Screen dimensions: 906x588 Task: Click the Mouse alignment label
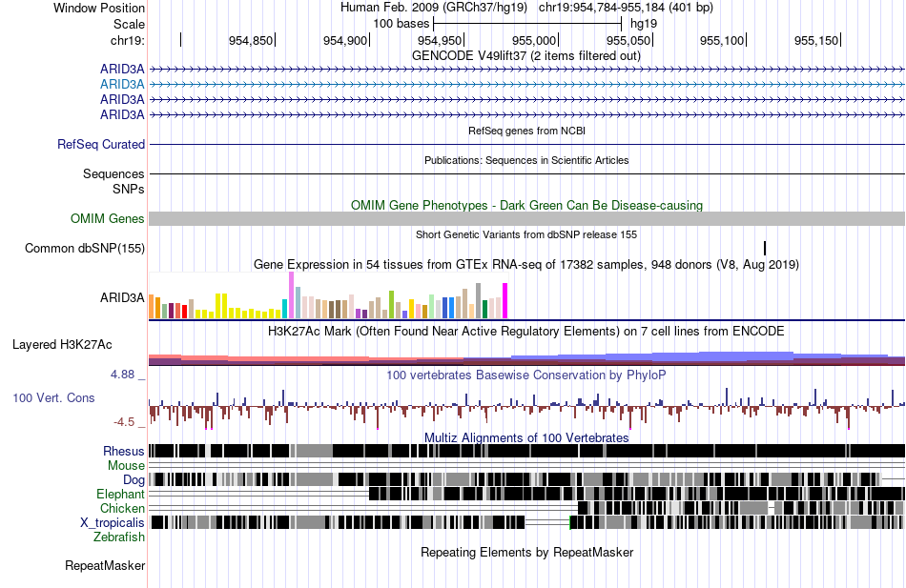coord(126,466)
